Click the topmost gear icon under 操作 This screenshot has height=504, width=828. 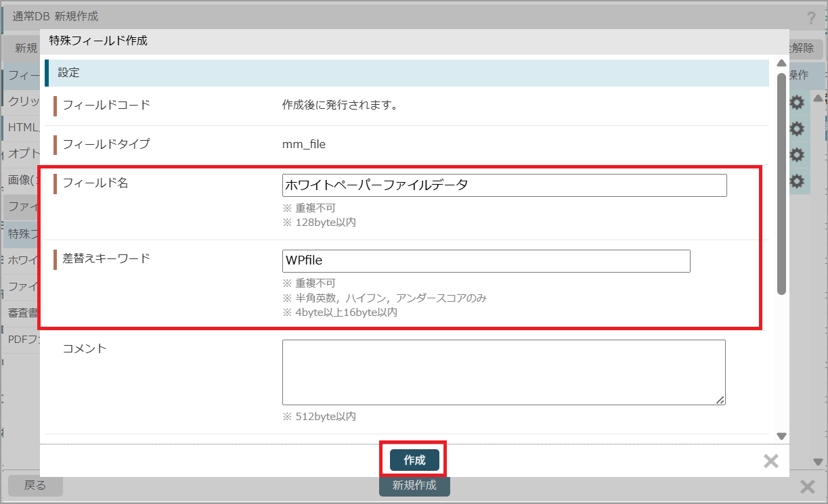tap(797, 103)
